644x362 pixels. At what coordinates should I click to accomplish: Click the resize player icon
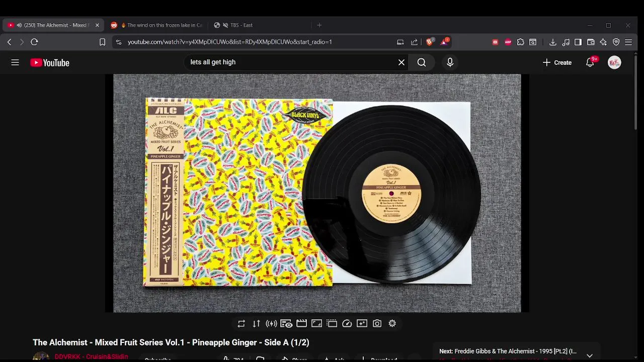316,324
